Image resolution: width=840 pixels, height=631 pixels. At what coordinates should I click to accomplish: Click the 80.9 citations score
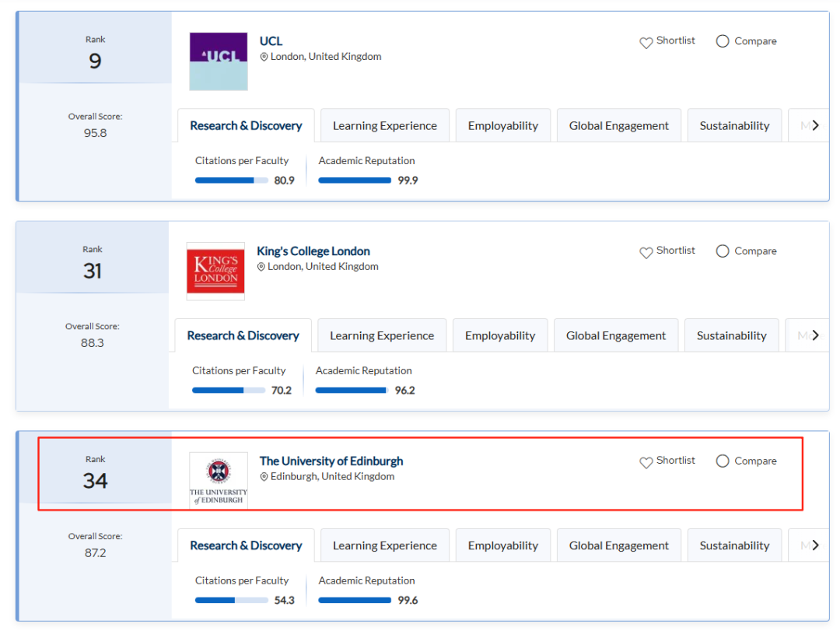285,181
